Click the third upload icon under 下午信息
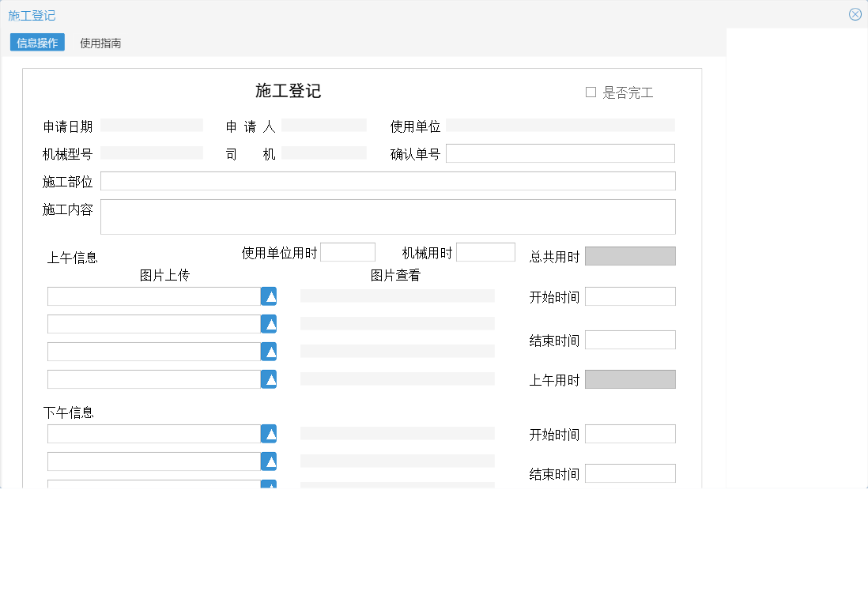Viewport: 868px width, 614px height. [269, 484]
